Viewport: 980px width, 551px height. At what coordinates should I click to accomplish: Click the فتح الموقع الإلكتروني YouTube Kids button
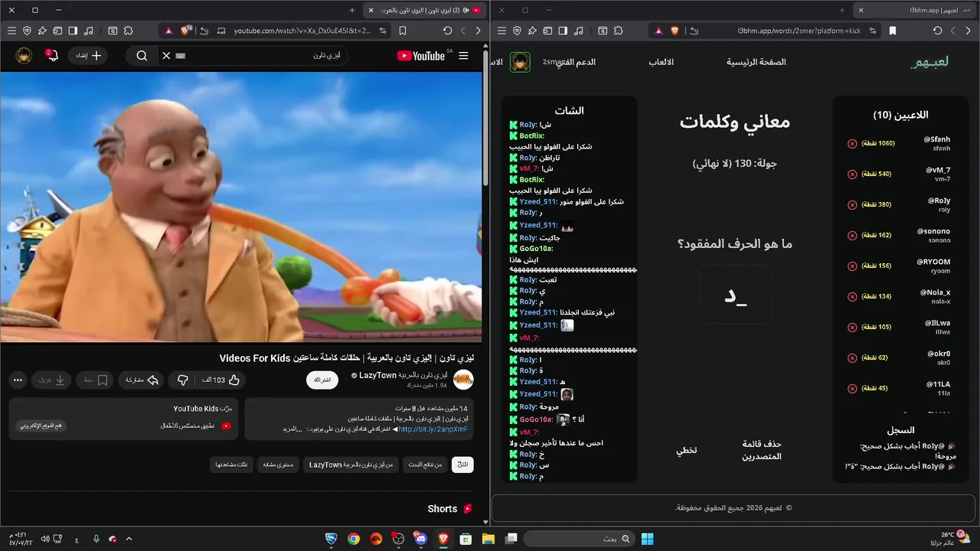click(x=41, y=425)
